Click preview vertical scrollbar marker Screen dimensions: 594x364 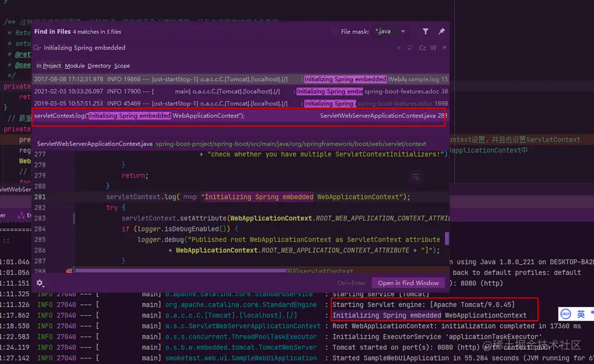[447, 238]
